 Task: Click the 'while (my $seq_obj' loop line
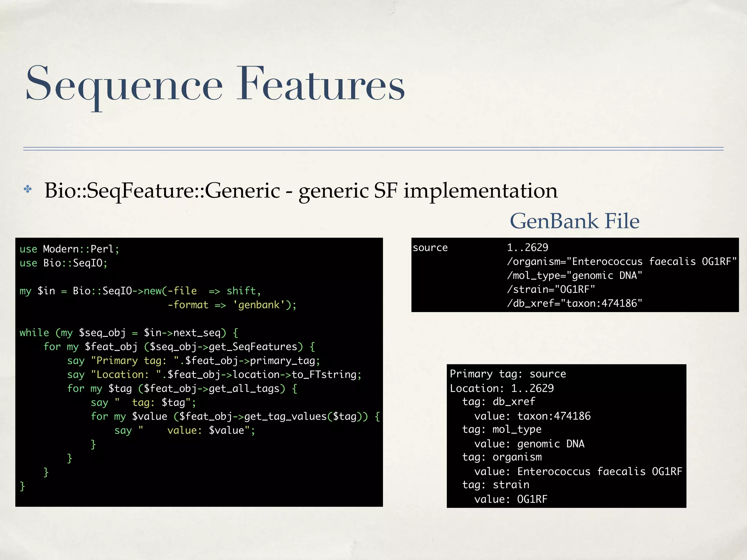coord(129,333)
